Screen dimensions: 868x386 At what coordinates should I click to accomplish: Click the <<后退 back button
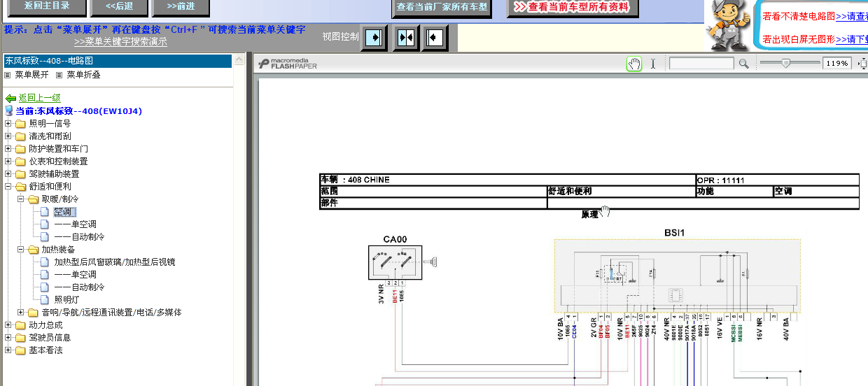tap(120, 7)
